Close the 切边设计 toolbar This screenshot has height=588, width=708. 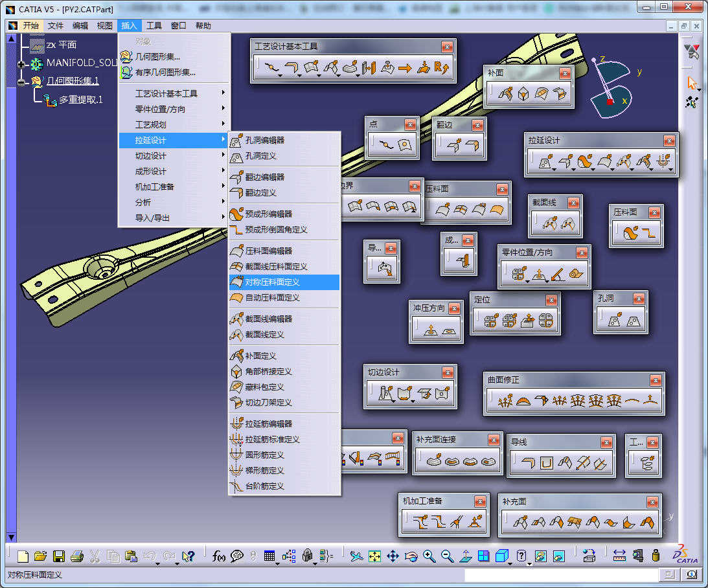pos(448,372)
